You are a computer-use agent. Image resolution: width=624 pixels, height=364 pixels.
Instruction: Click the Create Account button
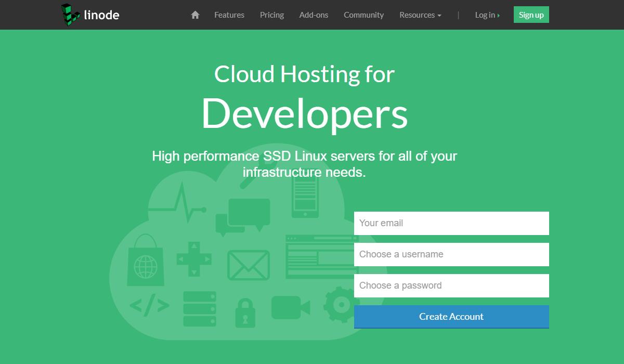click(451, 317)
